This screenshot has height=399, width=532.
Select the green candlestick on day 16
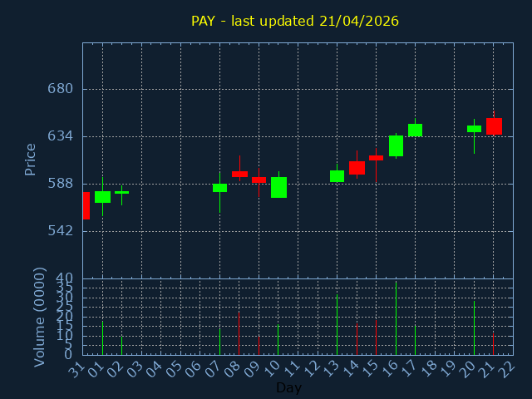(x=396, y=145)
